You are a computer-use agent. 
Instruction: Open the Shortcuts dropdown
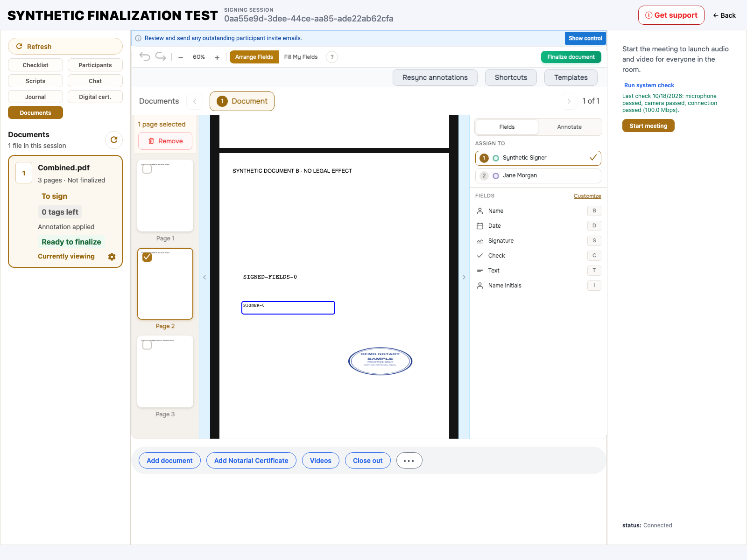(511, 77)
